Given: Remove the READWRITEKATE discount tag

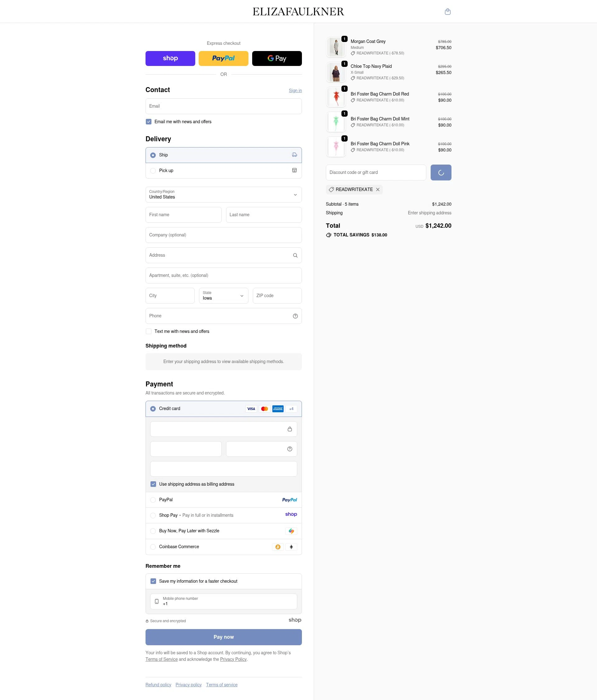Looking at the screenshot, I should coord(377,189).
